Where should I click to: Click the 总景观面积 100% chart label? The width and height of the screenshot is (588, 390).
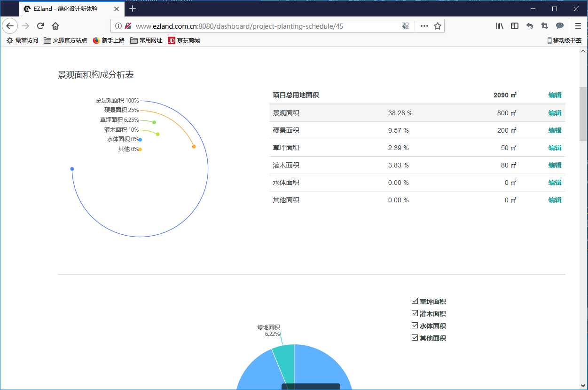(x=117, y=101)
